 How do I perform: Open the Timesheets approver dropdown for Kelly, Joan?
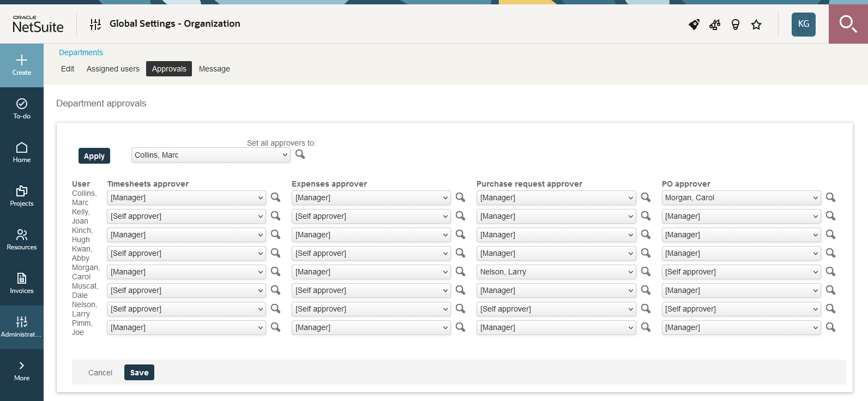pyautogui.click(x=186, y=216)
